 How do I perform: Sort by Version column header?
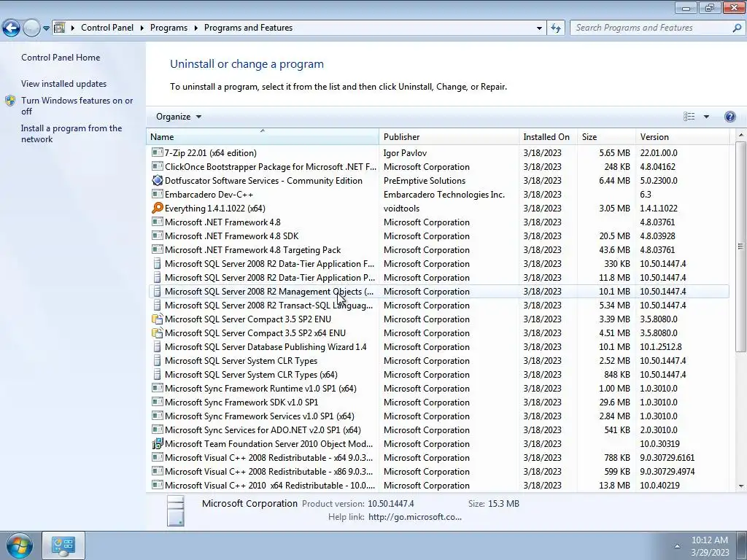pyautogui.click(x=682, y=136)
